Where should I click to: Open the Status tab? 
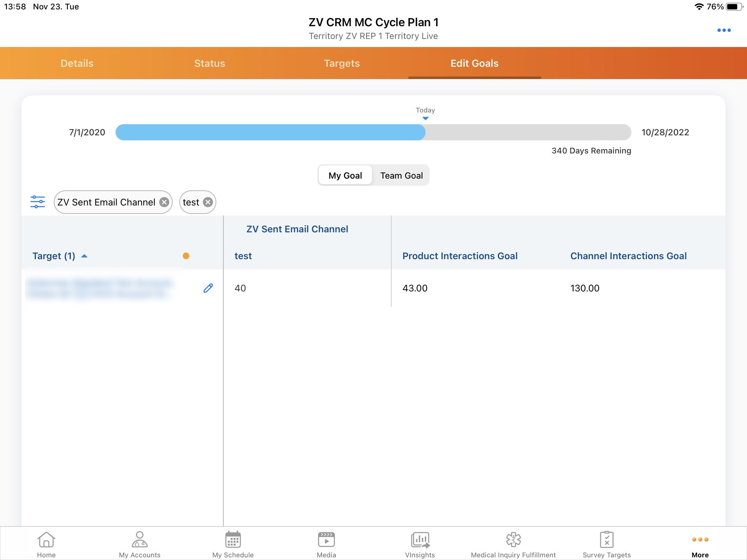click(x=209, y=63)
